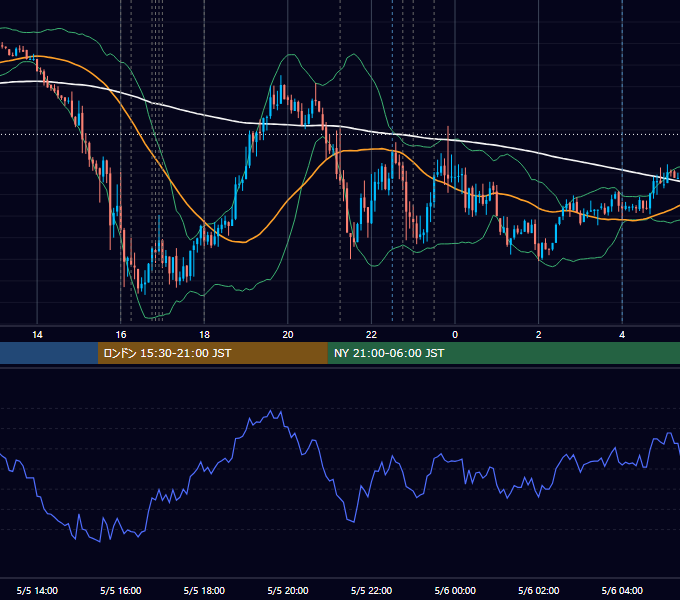This screenshot has width=680, height=600.
Task: Click the 5/6 04:00 indicator axis label
Action: pyautogui.click(x=622, y=591)
